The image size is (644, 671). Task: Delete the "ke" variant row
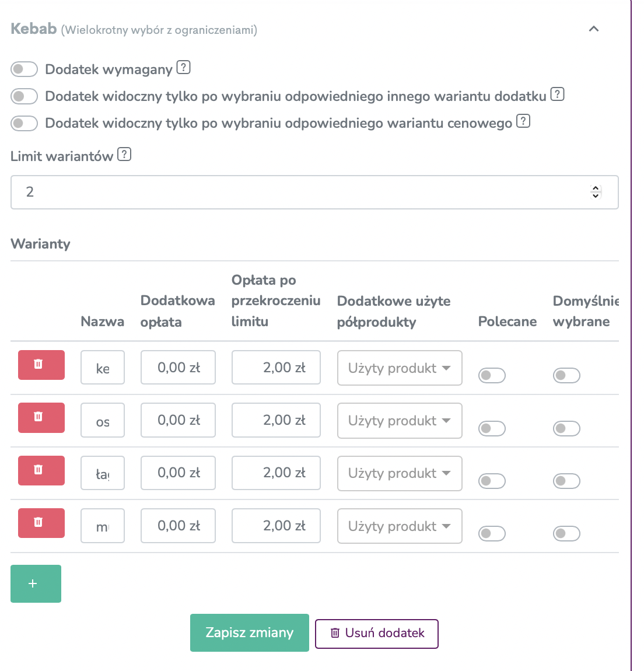point(41,365)
